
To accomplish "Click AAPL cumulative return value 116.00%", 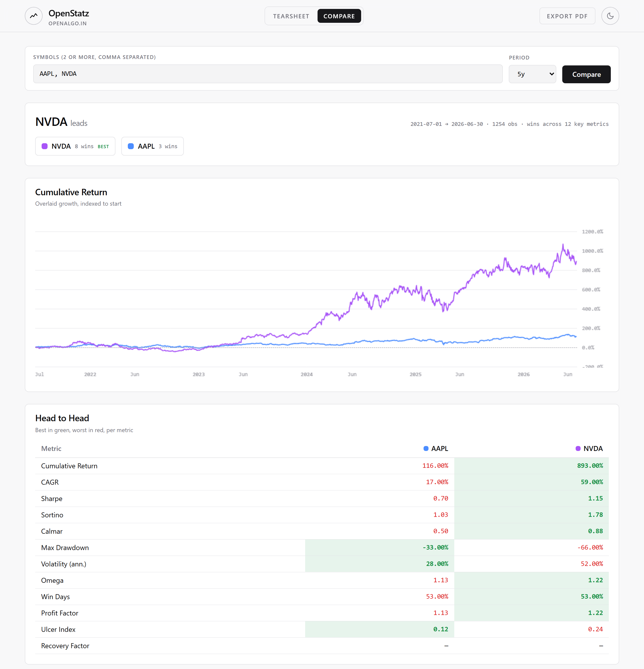I will point(435,466).
